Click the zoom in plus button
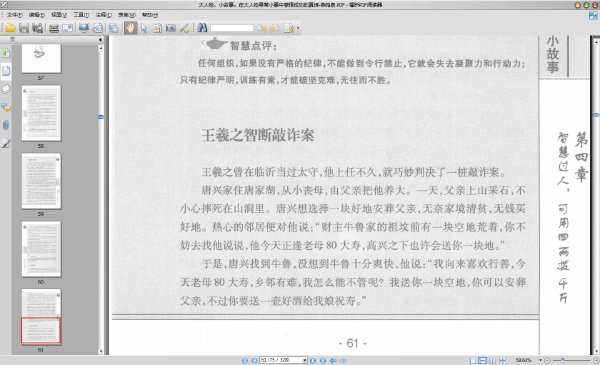This screenshot has height=365, width=600. (x=596, y=360)
